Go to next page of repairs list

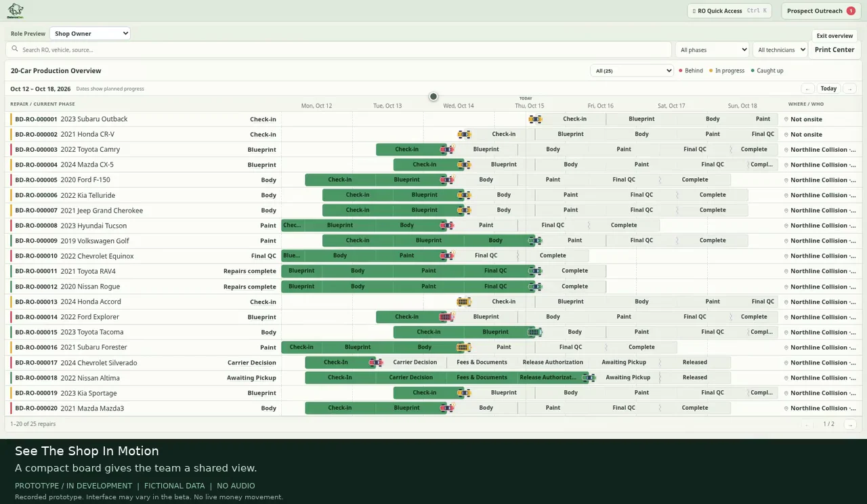pyautogui.click(x=849, y=424)
